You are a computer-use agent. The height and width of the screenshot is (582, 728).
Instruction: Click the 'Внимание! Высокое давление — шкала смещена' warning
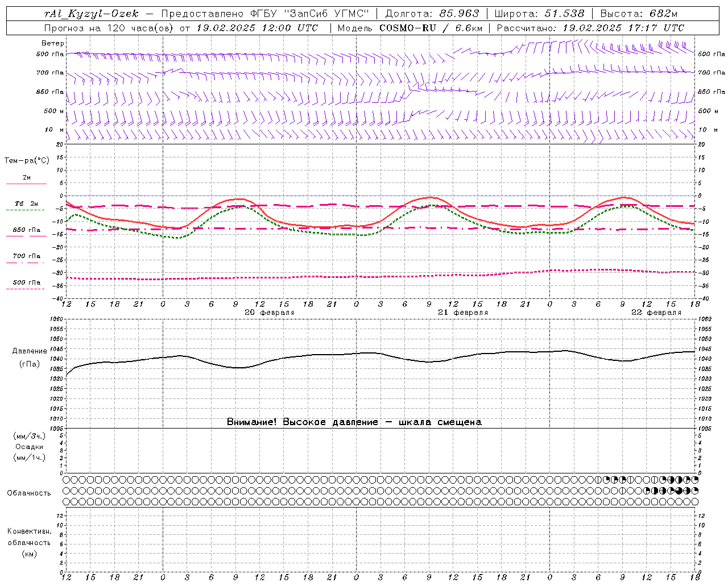(354, 422)
